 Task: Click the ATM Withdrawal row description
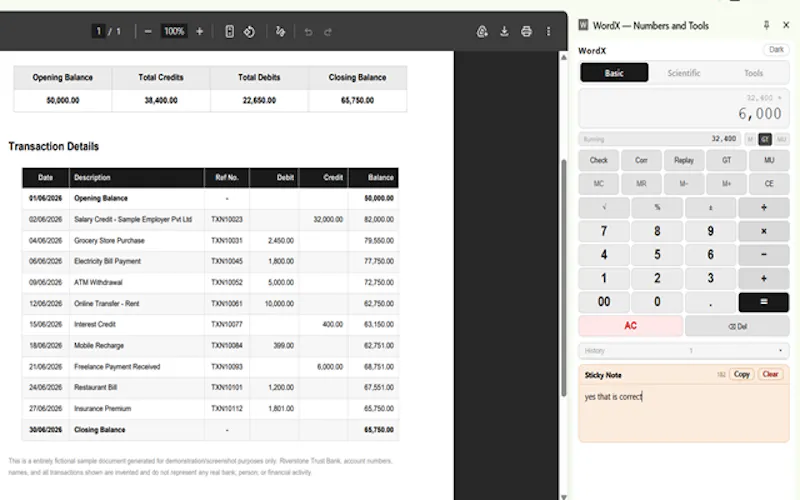coord(98,282)
